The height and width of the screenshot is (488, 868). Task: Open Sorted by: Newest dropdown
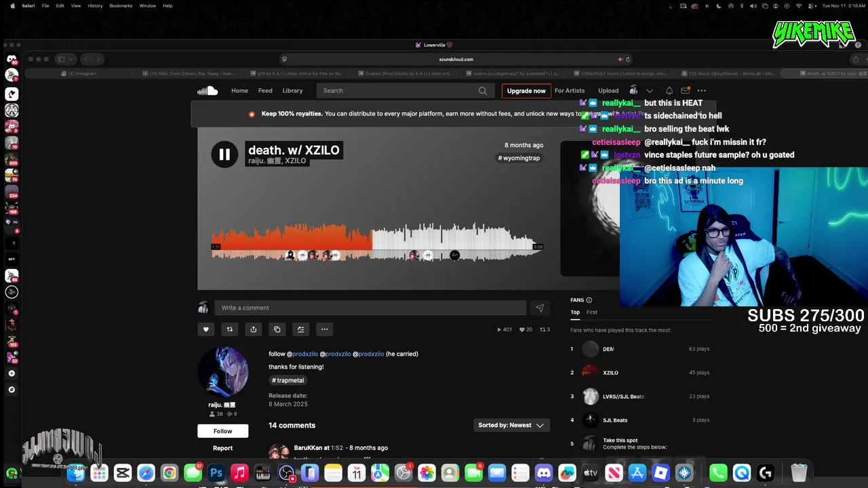coord(511,425)
